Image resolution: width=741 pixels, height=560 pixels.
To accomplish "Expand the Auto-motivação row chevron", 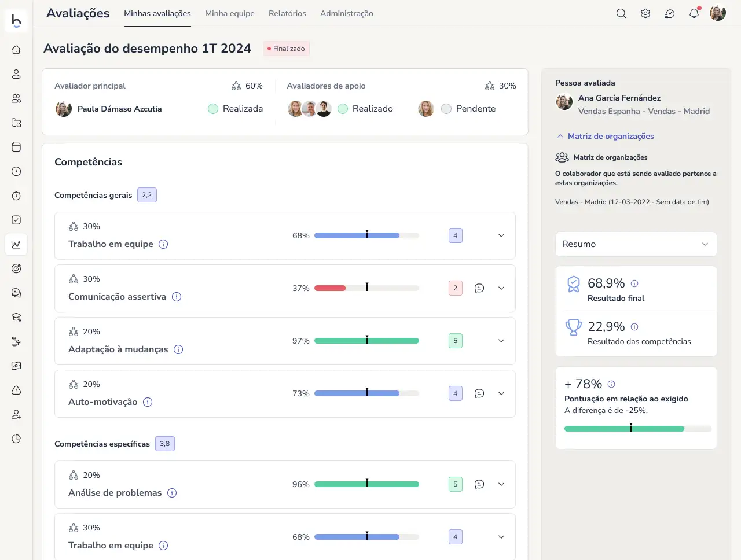I will (501, 393).
